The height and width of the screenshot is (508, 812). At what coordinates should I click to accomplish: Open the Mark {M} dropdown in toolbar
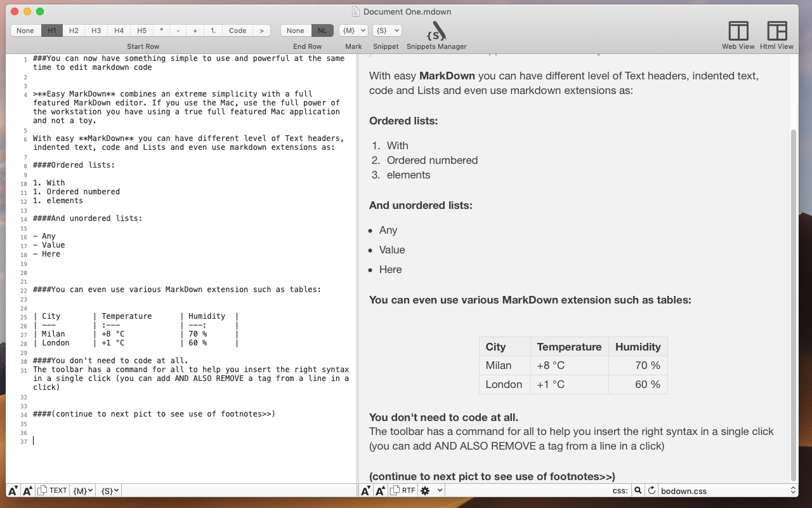point(353,30)
